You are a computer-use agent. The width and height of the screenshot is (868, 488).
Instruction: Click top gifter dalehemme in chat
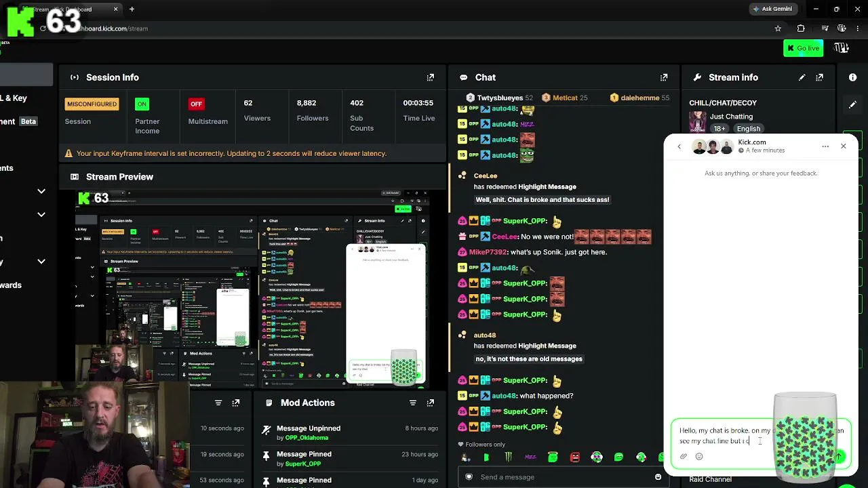pos(640,98)
